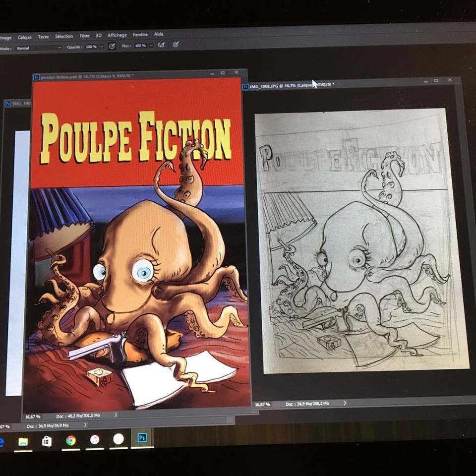Close the IMG_1908.JPG document window

(450, 80)
